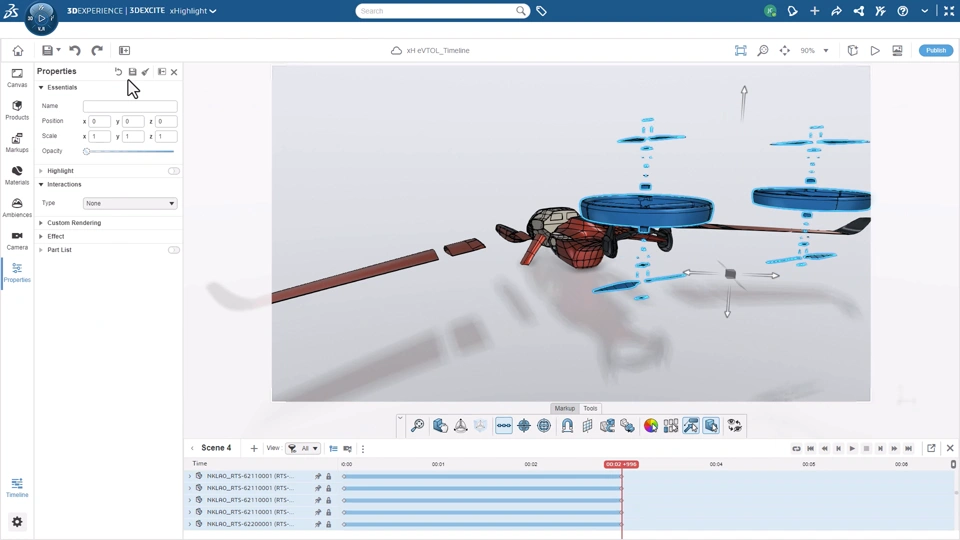Click the grid plane tool
This screenshot has height=540, width=960.
click(587, 426)
